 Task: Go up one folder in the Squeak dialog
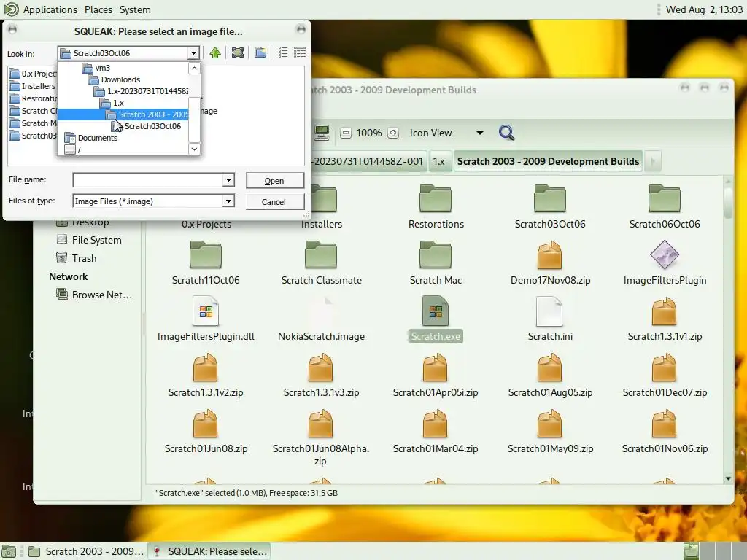pyautogui.click(x=215, y=52)
